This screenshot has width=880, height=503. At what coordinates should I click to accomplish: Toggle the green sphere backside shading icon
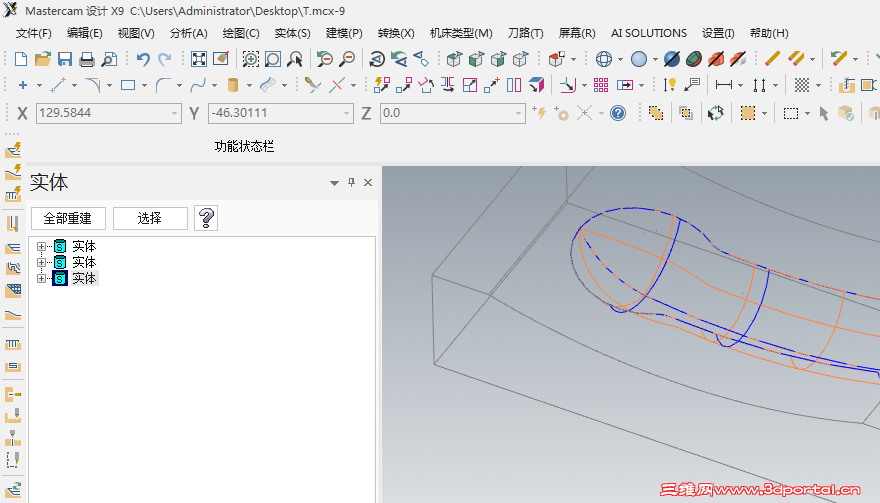694,59
